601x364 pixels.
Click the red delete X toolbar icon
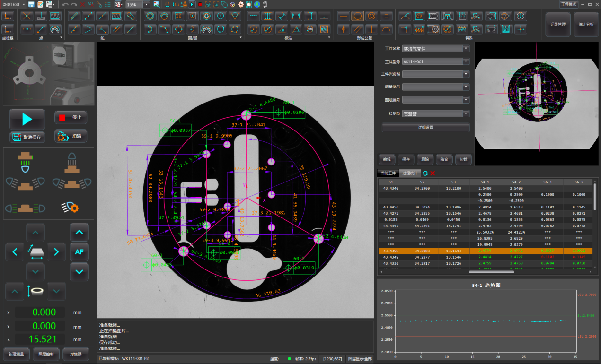pos(82,4)
